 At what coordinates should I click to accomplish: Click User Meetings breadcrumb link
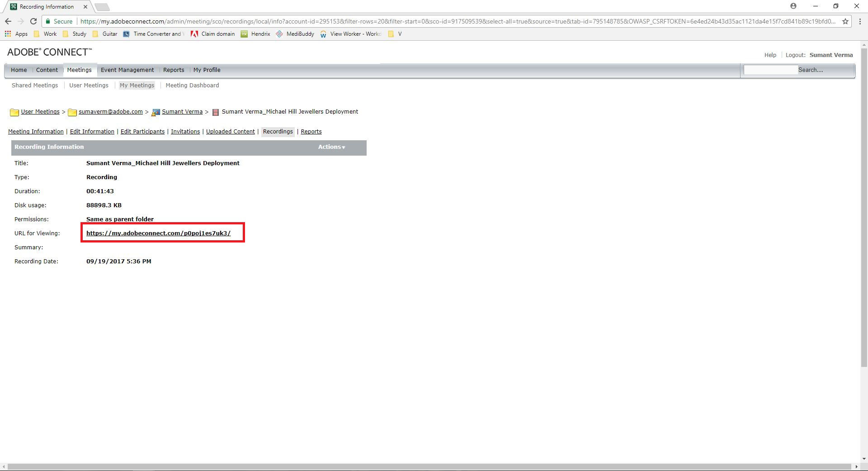pyautogui.click(x=40, y=112)
